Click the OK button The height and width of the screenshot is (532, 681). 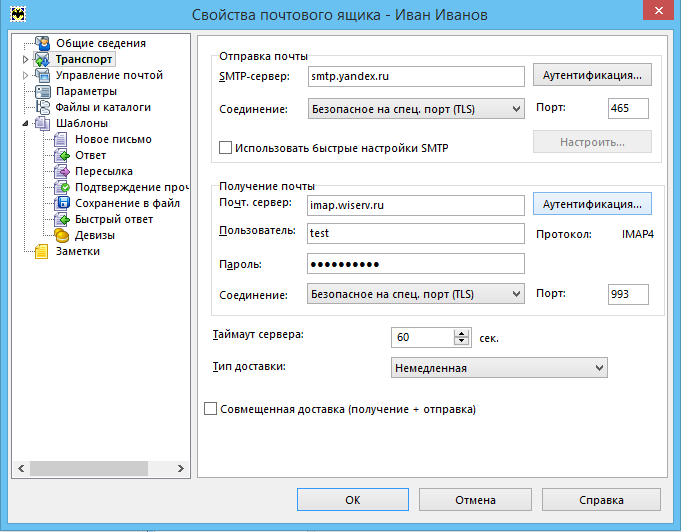[x=352, y=500]
